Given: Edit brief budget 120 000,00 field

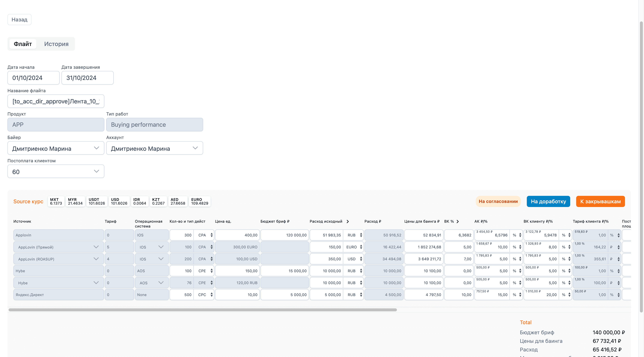Looking at the screenshot, I should coord(285,235).
